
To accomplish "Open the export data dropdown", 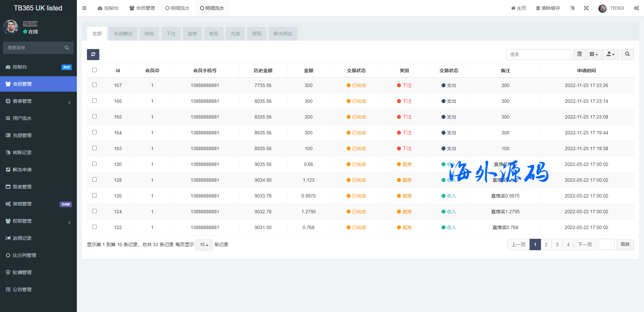I will point(610,54).
